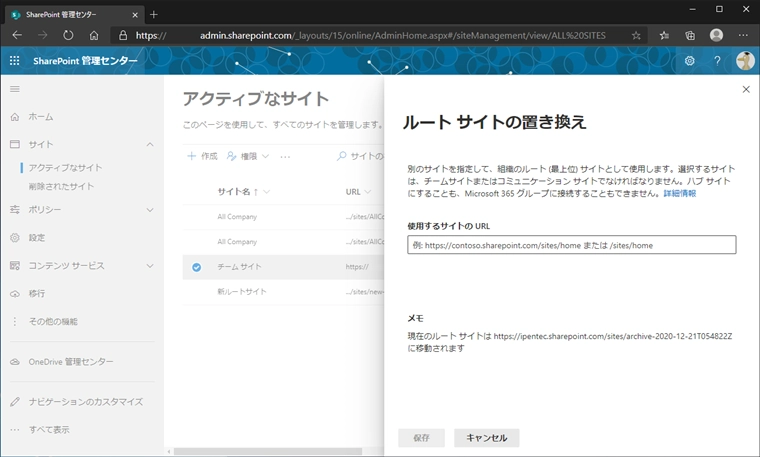Deselect the チーム サイト row checkbox
The width and height of the screenshot is (760, 457).
(x=196, y=267)
